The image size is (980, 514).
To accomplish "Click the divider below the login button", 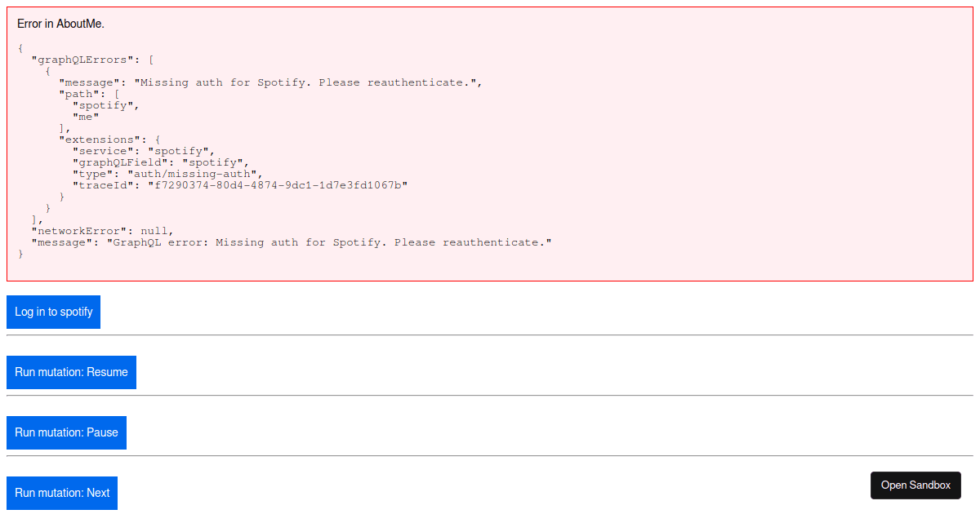I will [490, 335].
